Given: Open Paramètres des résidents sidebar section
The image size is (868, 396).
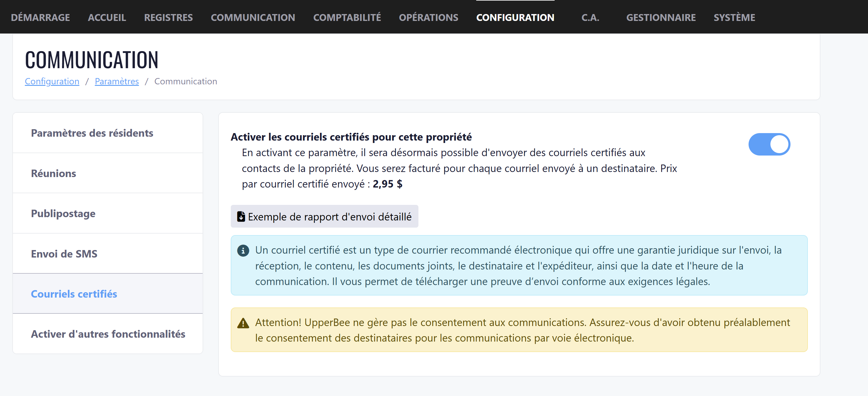Looking at the screenshot, I should pos(92,133).
